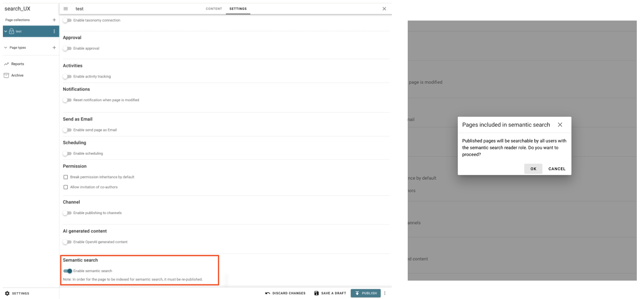Click the re-published note text
644x299 pixels.
pos(133,280)
